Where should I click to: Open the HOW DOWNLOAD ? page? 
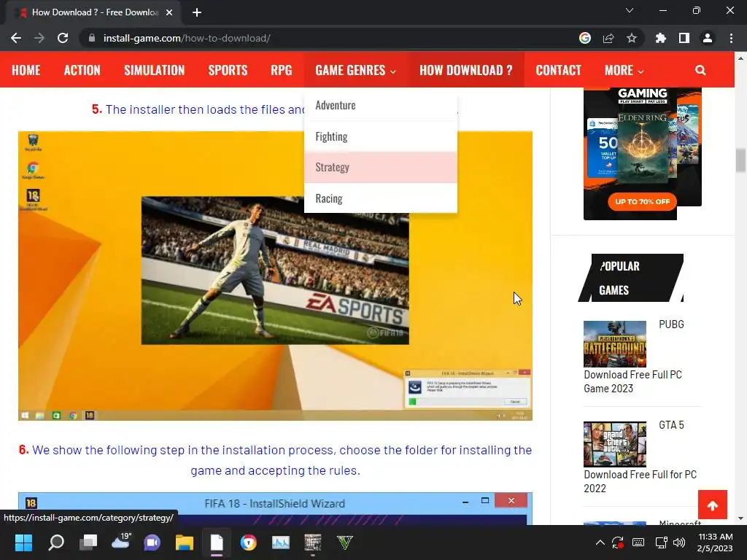coord(466,70)
